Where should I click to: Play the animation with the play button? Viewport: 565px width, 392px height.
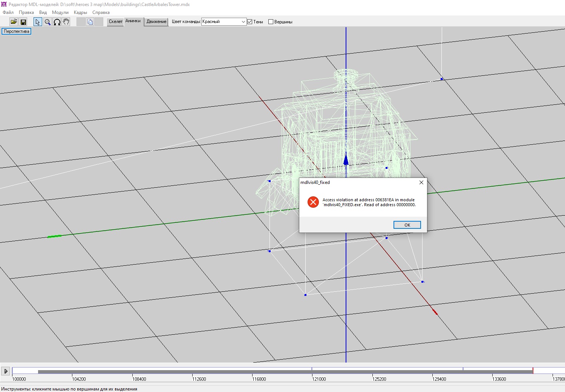6,371
